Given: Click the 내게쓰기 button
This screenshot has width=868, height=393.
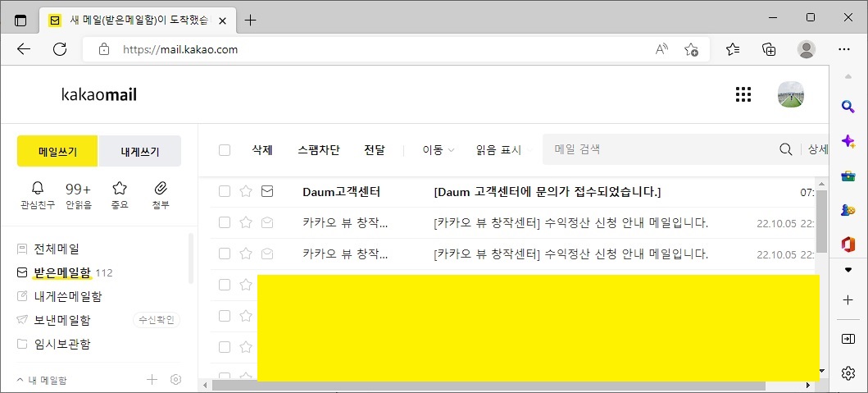Looking at the screenshot, I should 140,151.
